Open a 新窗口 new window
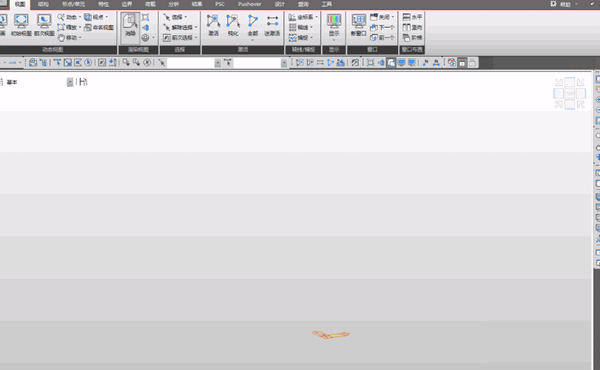Image resolution: width=600 pixels, height=370 pixels. click(359, 25)
